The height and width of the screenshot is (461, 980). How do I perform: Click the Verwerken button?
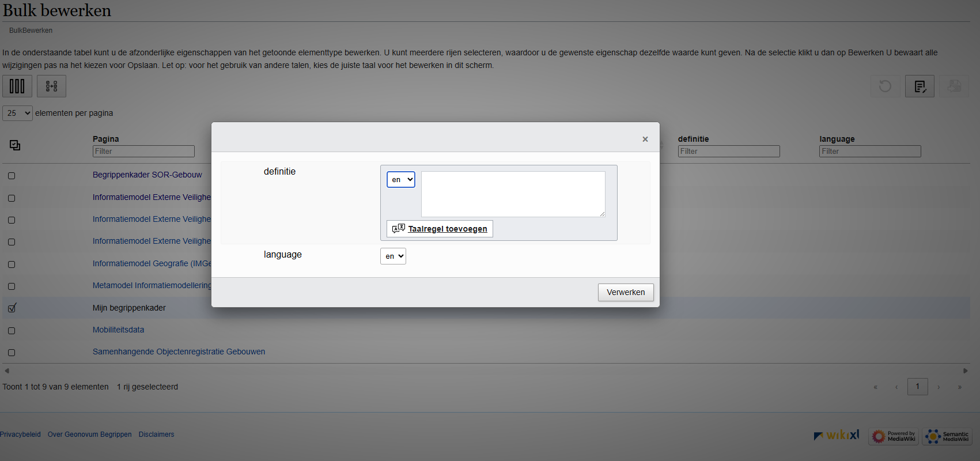coord(625,292)
